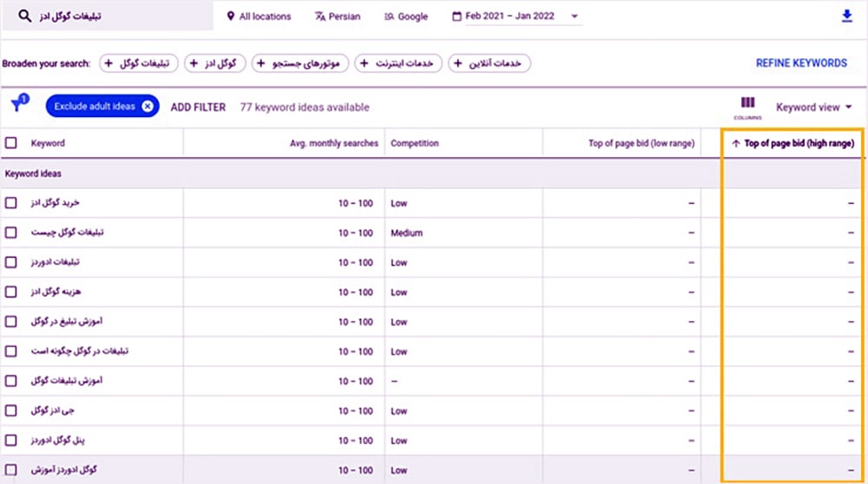The width and height of the screenshot is (868, 484).
Task: Check the پنل گوگل ادوردز row checkbox
Action: pos(11,441)
